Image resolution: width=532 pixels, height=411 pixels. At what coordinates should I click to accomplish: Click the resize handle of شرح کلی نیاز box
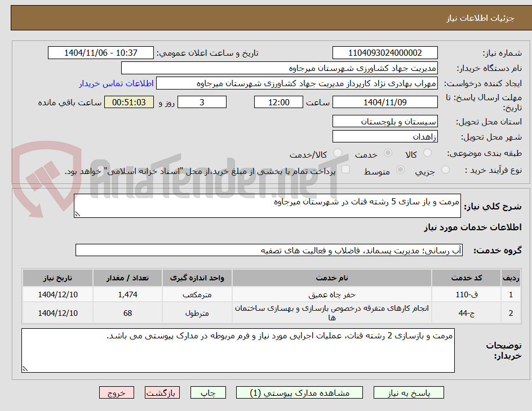coord(77,214)
